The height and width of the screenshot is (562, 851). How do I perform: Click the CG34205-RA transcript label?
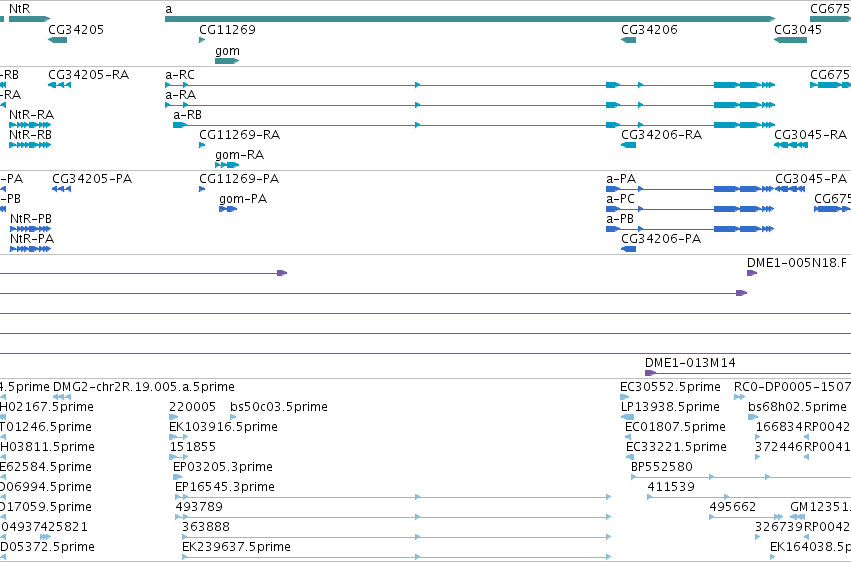(88, 74)
